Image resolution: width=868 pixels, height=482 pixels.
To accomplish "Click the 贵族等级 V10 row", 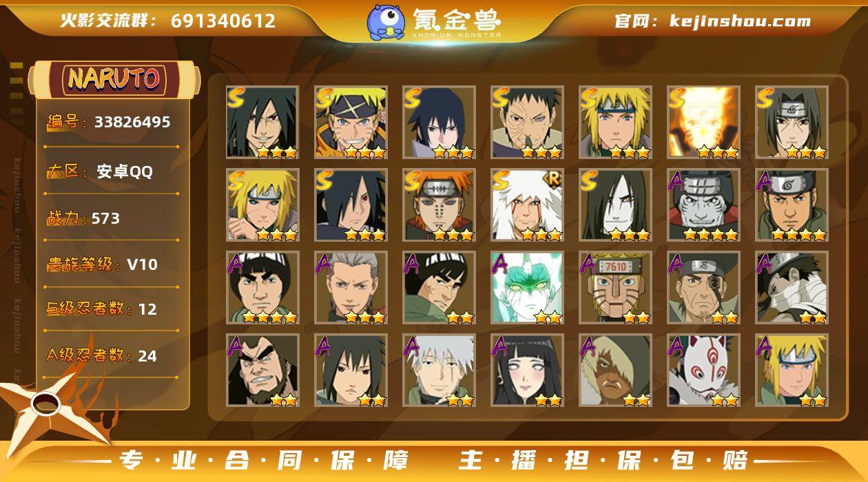I will tap(102, 264).
